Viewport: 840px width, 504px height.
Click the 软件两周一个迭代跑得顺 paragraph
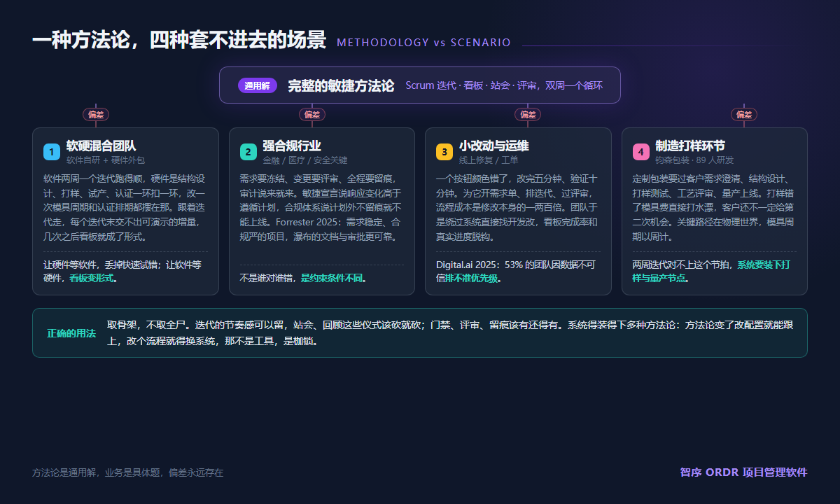pyautogui.click(x=125, y=207)
